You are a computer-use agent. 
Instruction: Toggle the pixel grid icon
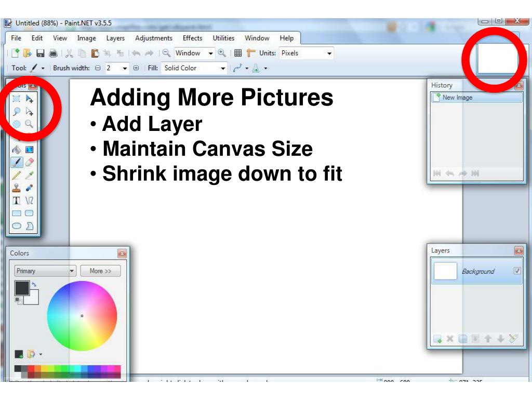[238, 53]
